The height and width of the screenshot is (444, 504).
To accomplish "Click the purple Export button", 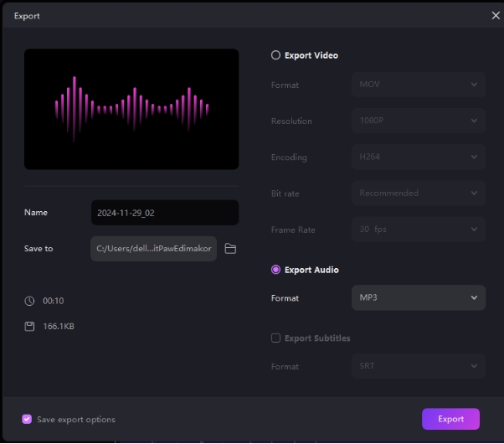I will click(450, 419).
